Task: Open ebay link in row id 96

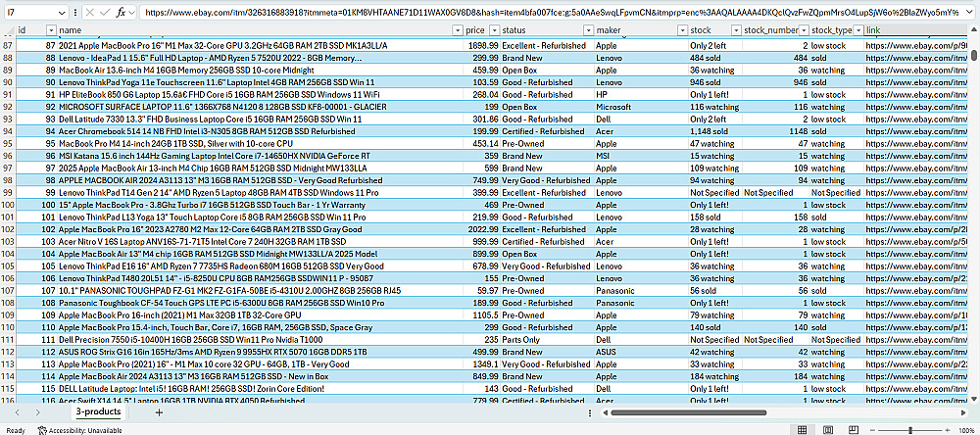Action: (x=916, y=156)
